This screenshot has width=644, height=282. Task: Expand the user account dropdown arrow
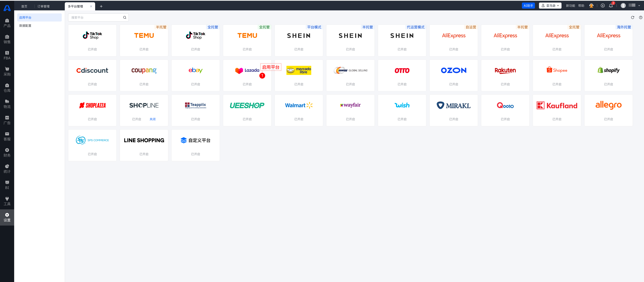tap(639, 5)
